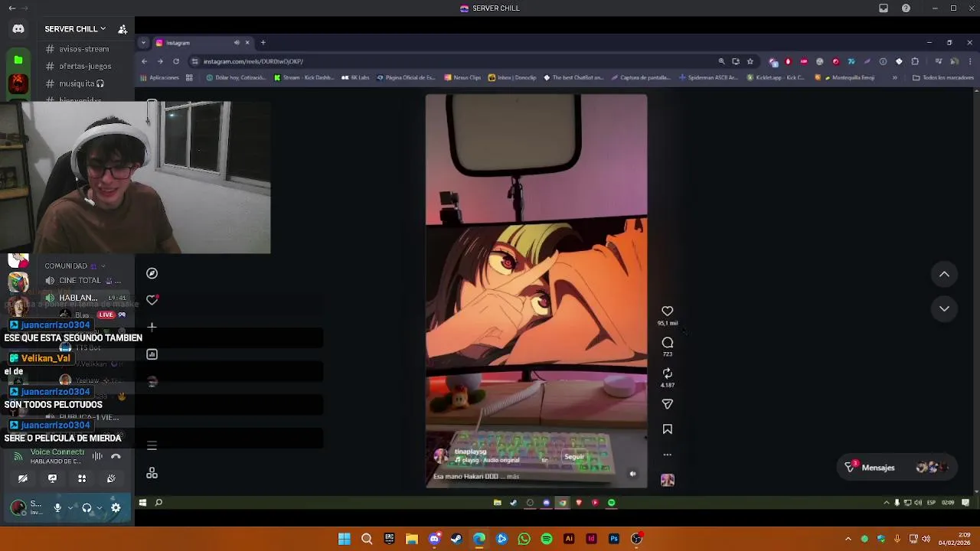Open the system volume tray icon

point(926,539)
